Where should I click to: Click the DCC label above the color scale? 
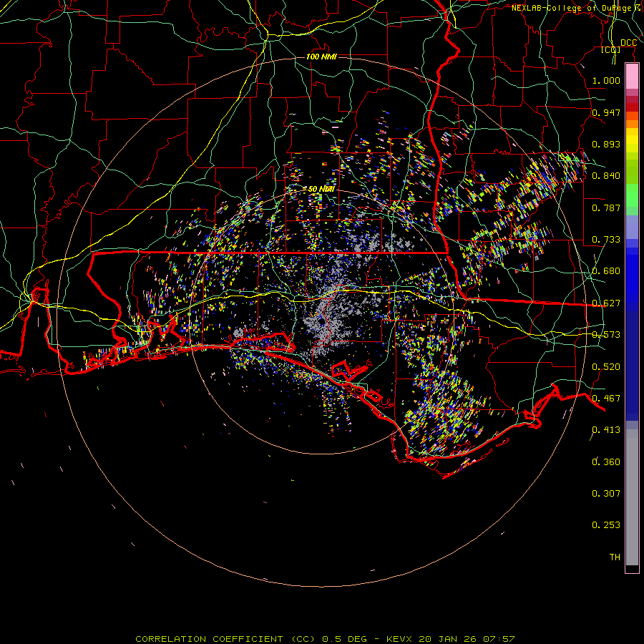pos(628,43)
